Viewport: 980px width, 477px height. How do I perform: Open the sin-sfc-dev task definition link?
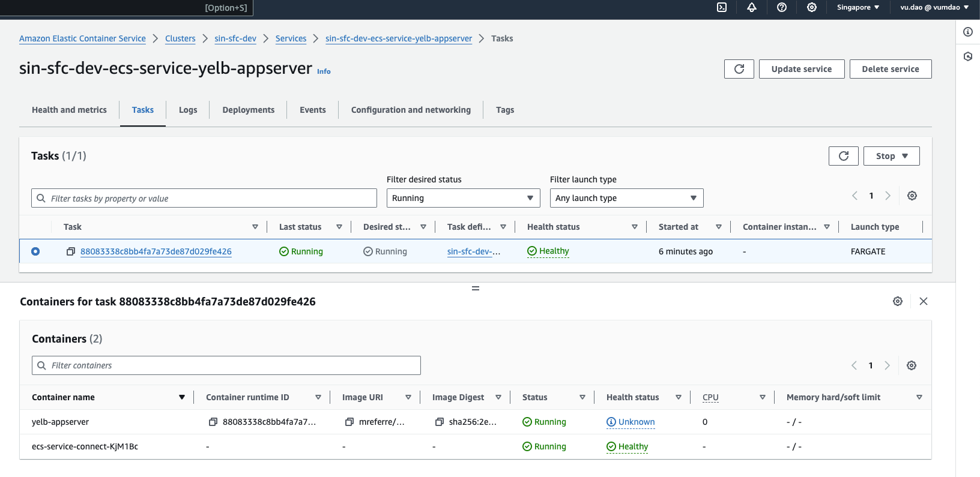tap(474, 251)
